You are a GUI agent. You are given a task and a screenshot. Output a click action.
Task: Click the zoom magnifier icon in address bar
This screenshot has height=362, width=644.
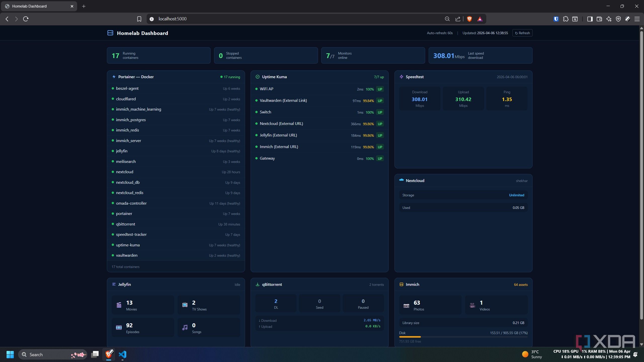447,19
